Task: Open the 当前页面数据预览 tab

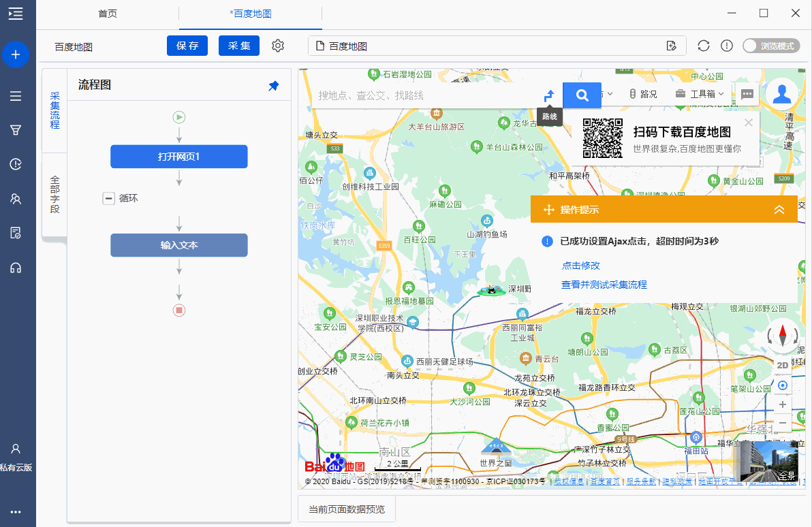Action: [347, 509]
